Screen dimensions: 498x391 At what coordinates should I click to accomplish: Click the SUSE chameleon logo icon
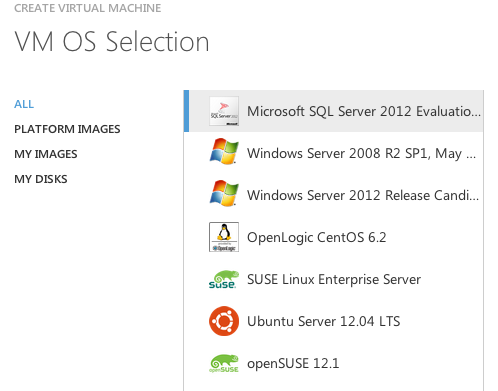[x=224, y=279]
